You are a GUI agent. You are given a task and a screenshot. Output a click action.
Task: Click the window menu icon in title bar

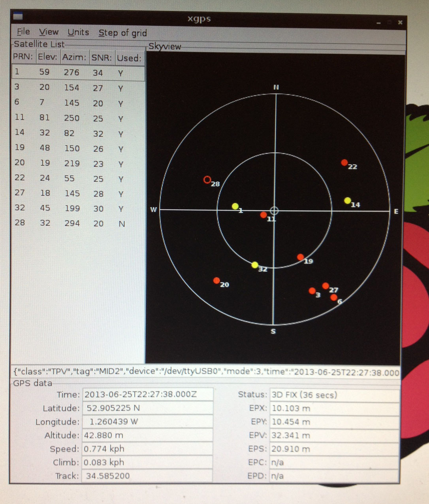tap(18, 17)
